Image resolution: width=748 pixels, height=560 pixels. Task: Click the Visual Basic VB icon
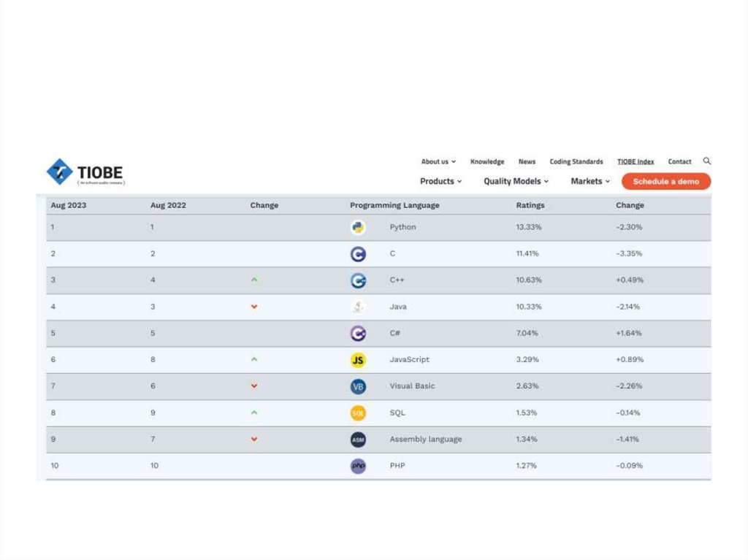pos(358,386)
